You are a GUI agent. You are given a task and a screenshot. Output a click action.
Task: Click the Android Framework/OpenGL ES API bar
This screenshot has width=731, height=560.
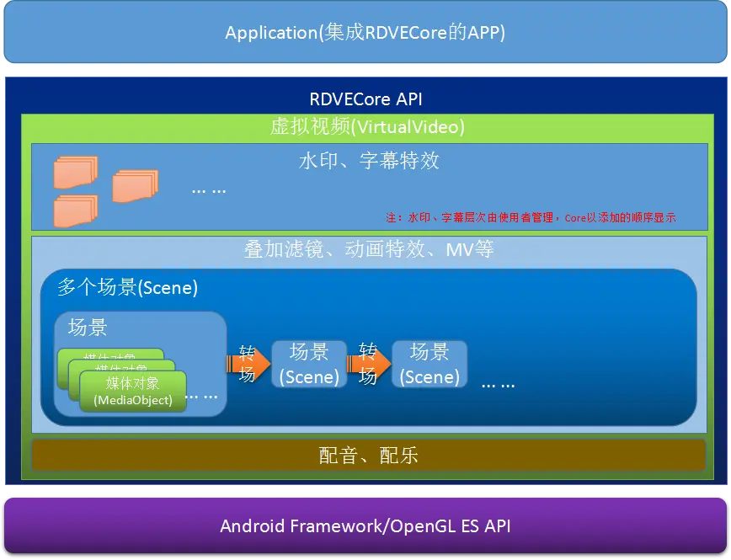tap(365, 525)
